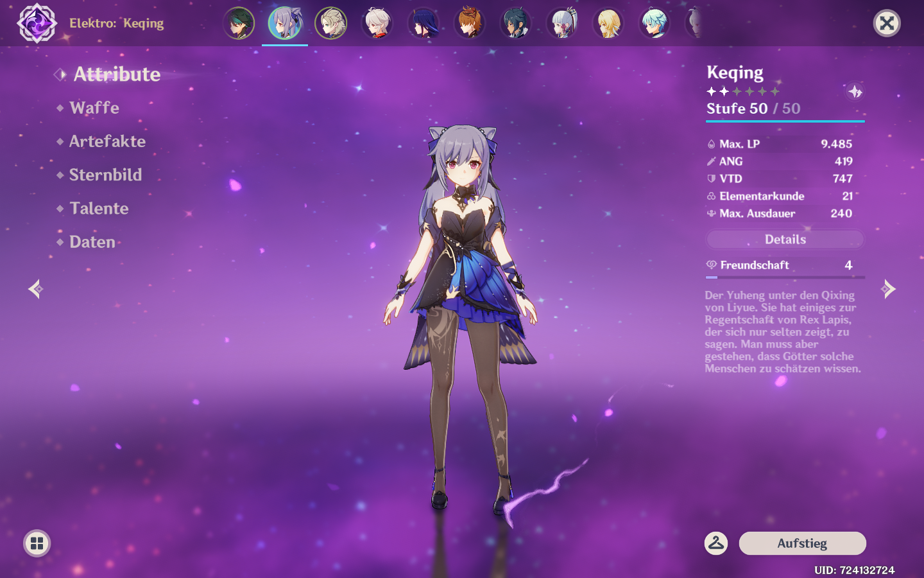Switch to the dark blue-haired Kaeya portrait

(516, 24)
